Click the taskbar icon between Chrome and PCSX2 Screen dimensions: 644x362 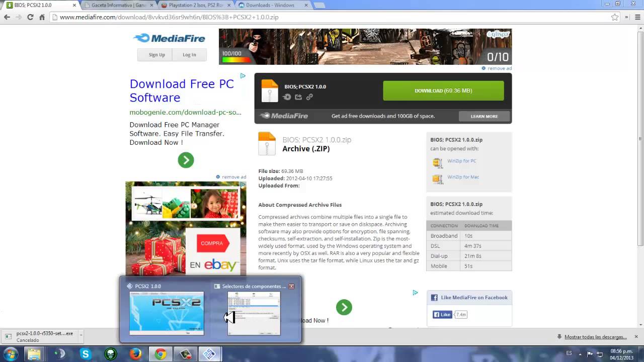pos(185,354)
